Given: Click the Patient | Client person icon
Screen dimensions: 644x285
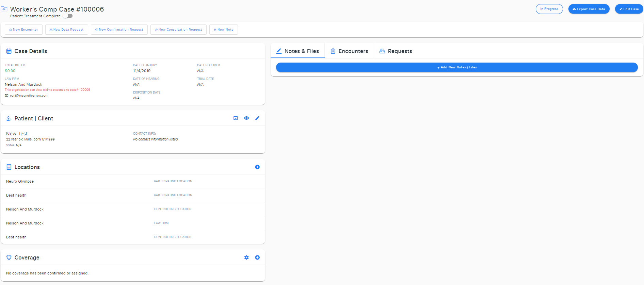Looking at the screenshot, I should point(9,118).
